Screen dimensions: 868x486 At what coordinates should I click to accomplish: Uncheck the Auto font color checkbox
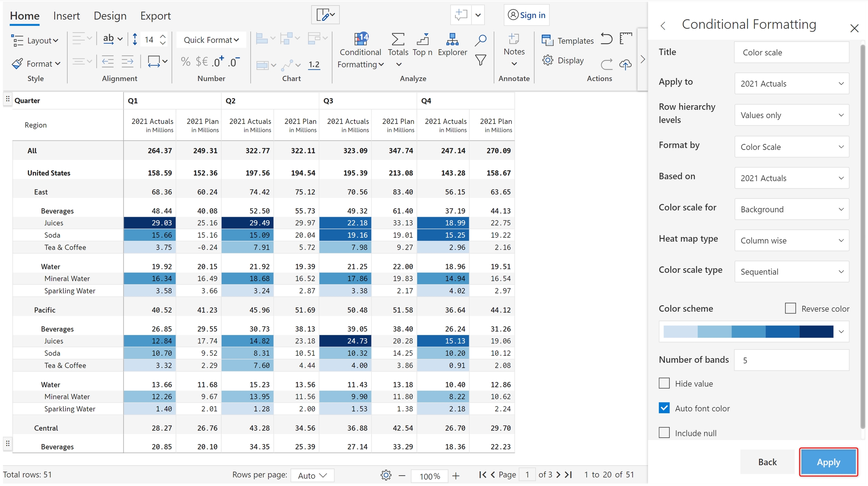(x=664, y=408)
